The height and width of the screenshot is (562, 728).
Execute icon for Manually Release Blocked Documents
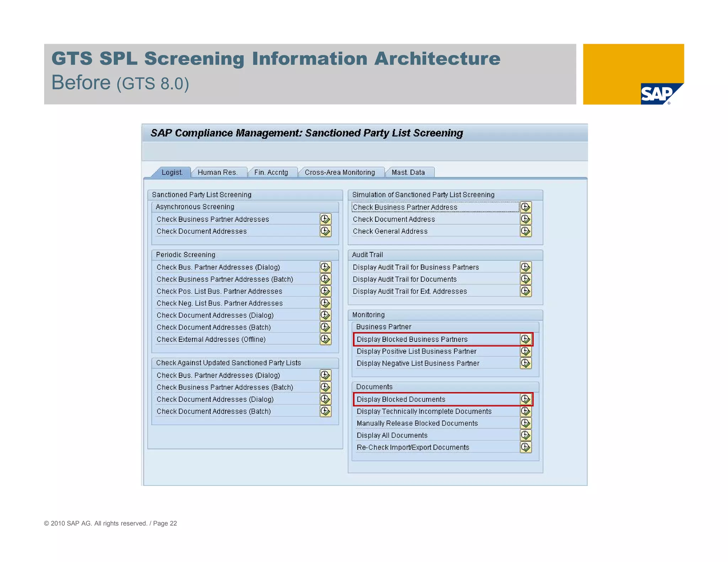(526, 423)
